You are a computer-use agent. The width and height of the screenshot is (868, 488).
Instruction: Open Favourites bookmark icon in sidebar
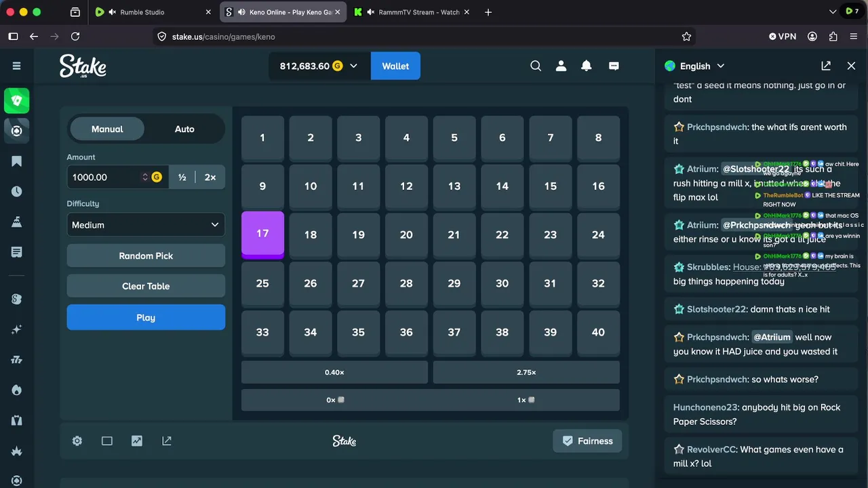pyautogui.click(x=17, y=161)
